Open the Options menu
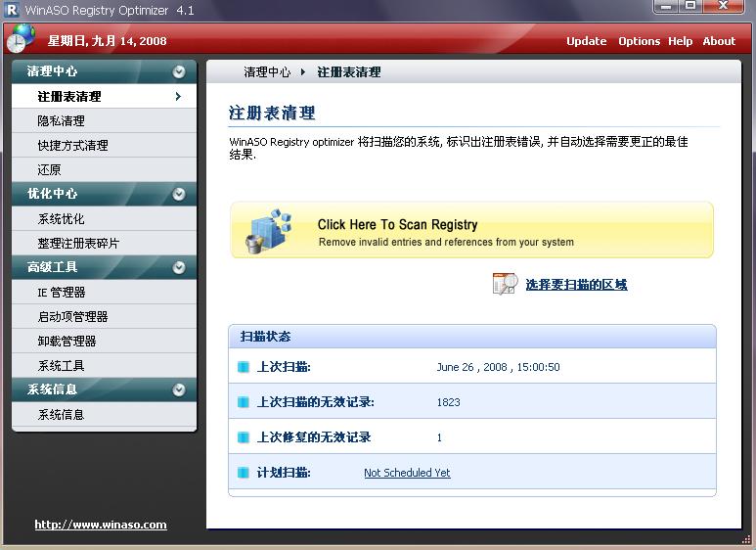The image size is (756, 550). click(x=640, y=41)
